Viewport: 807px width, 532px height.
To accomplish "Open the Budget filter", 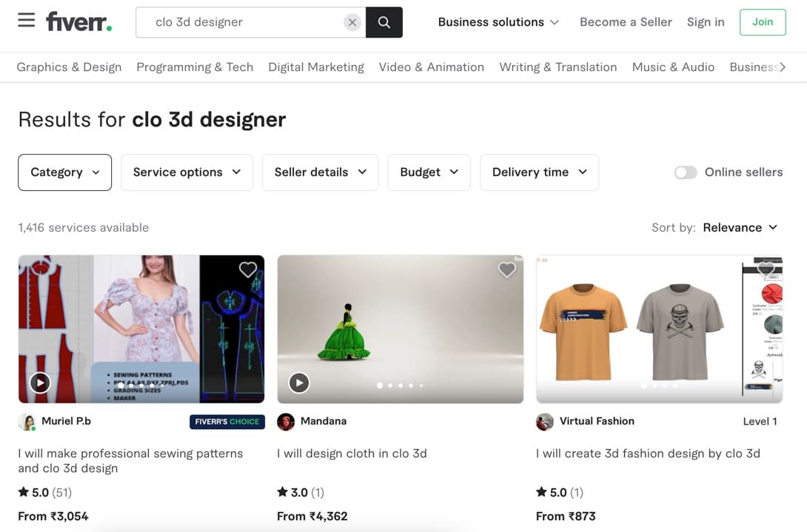I will click(x=429, y=172).
